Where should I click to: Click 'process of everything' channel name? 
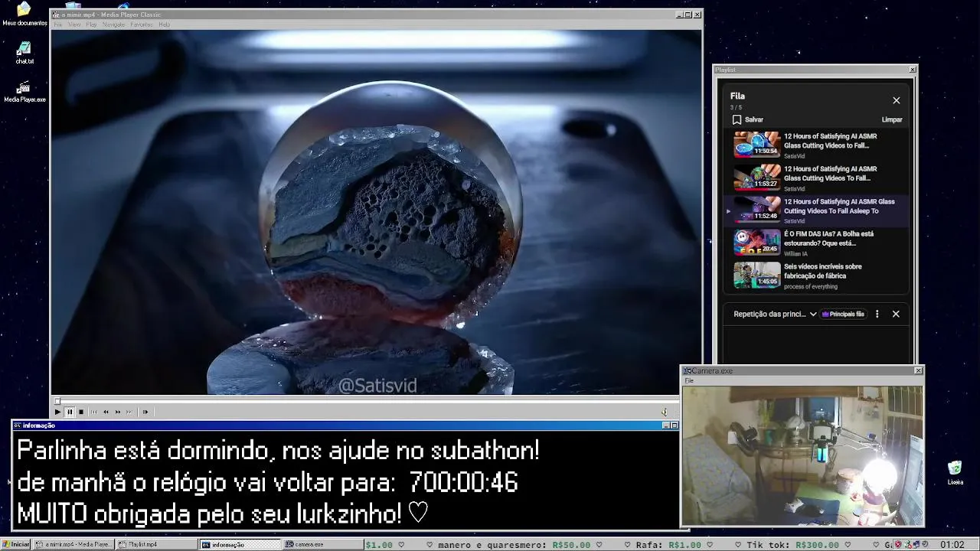pos(811,287)
